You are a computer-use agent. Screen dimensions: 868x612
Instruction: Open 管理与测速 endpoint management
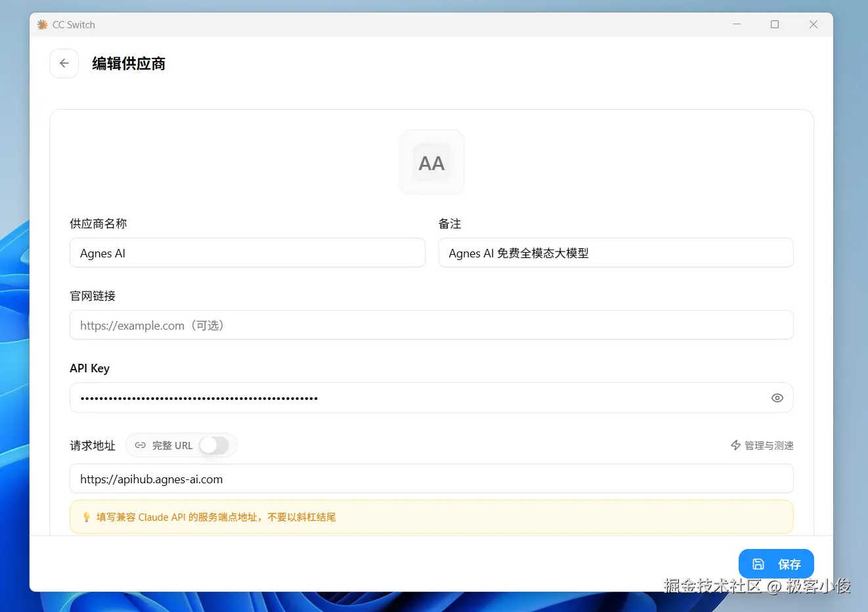762,445
